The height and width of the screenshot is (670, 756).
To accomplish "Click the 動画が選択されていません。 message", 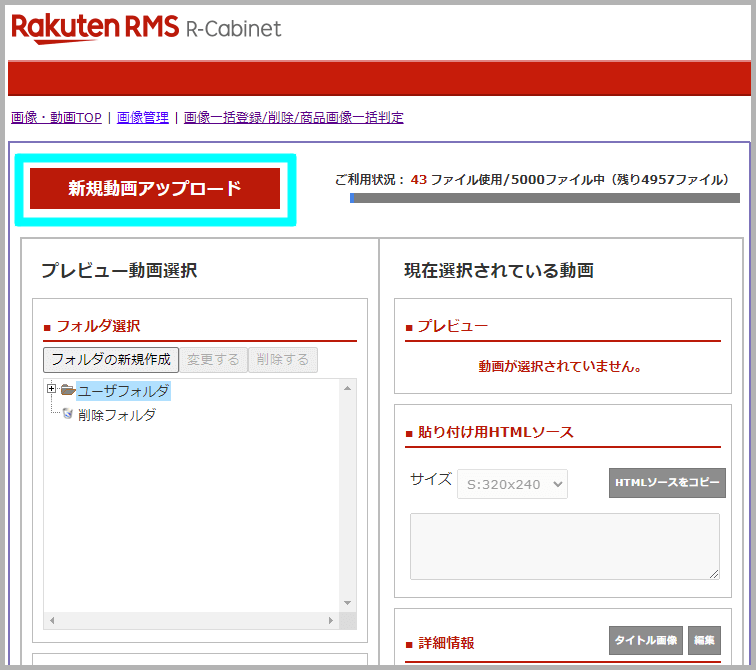I will tap(560, 367).
